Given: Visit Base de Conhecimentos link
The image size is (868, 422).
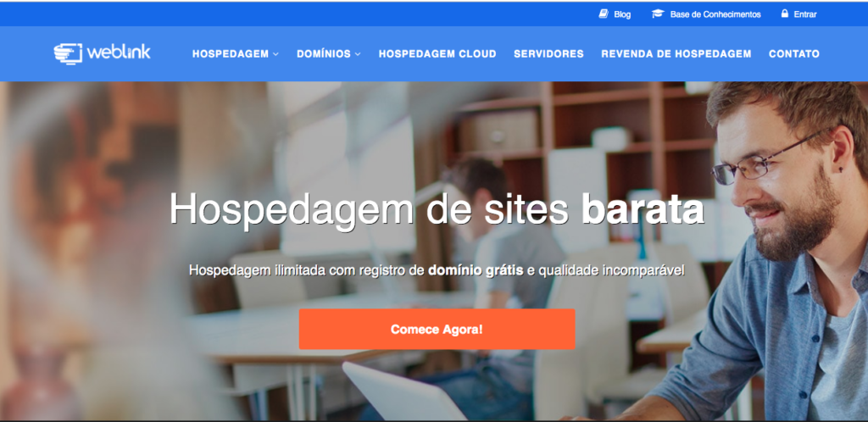Looking at the screenshot, I should (x=715, y=14).
